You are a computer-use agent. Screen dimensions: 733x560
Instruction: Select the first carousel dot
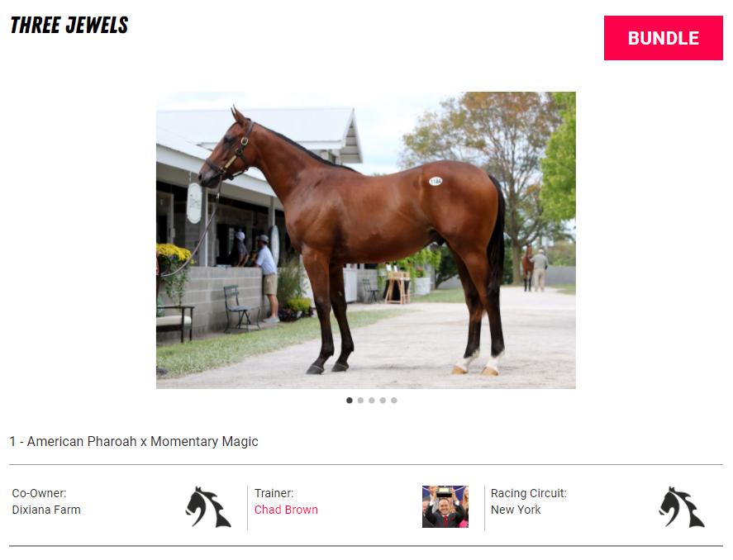click(x=350, y=401)
